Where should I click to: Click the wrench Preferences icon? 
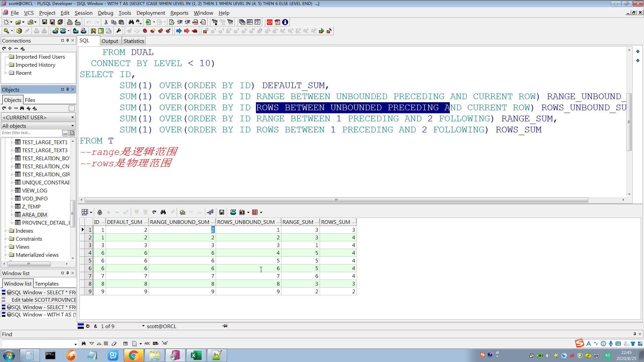tap(118, 31)
